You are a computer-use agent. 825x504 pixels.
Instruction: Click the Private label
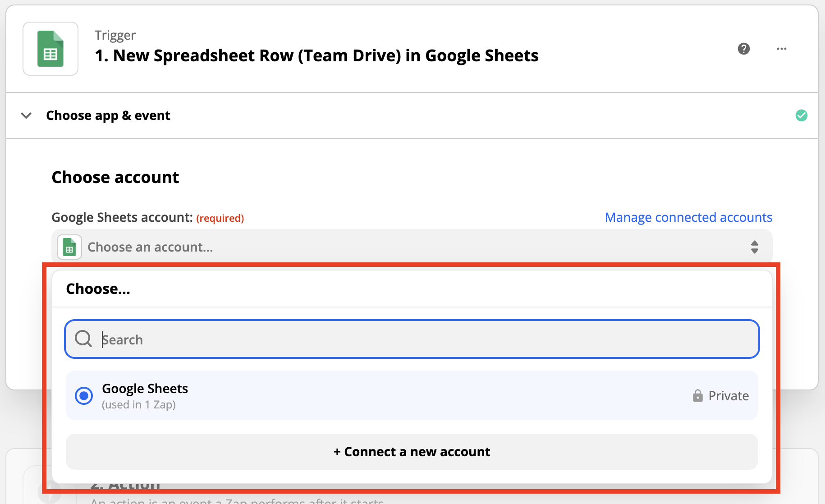(729, 396)
